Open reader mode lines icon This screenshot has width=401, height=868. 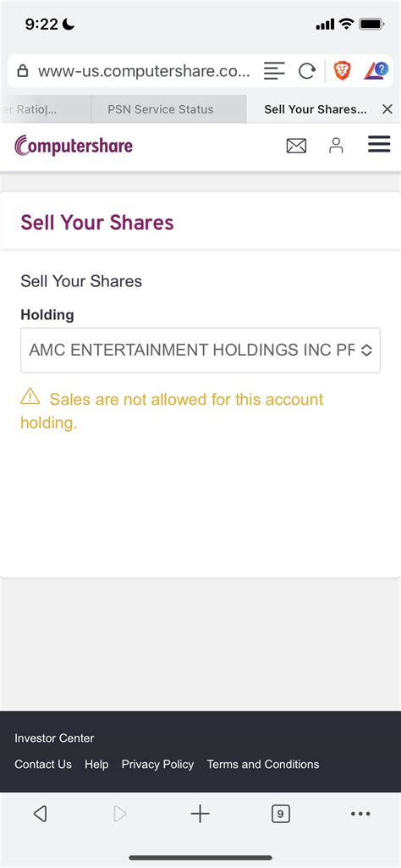pos(274,71)
